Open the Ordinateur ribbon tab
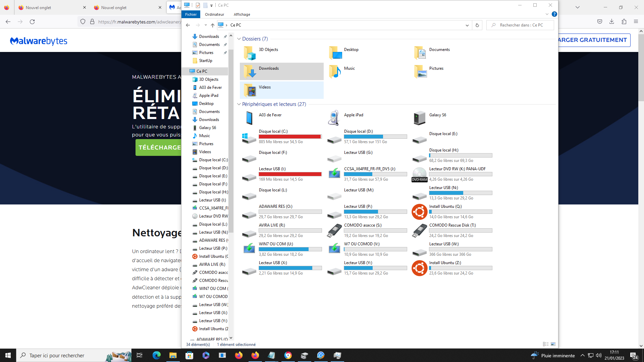The image size is (644, 362). tap(215, 14)
